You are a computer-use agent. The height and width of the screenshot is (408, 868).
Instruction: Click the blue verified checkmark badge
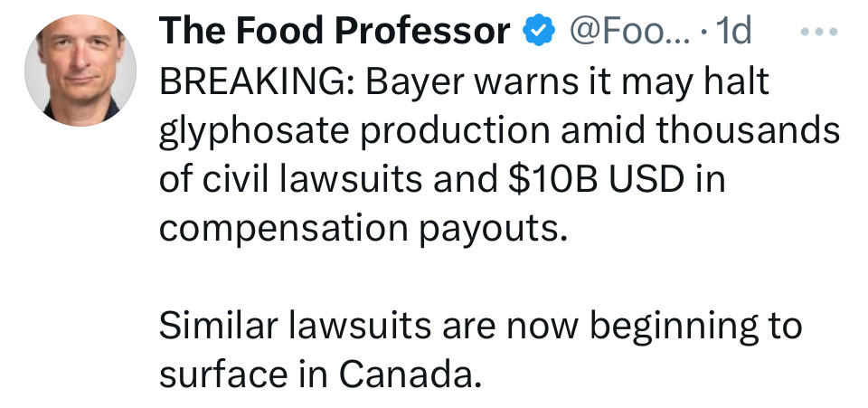[541, 33]
